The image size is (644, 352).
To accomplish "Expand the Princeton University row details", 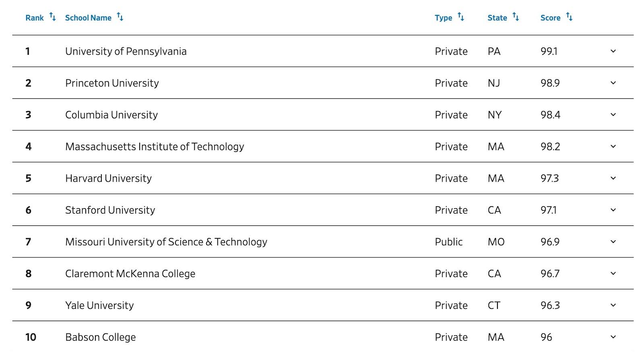I will pyautogui.click(x=613, y=83).
